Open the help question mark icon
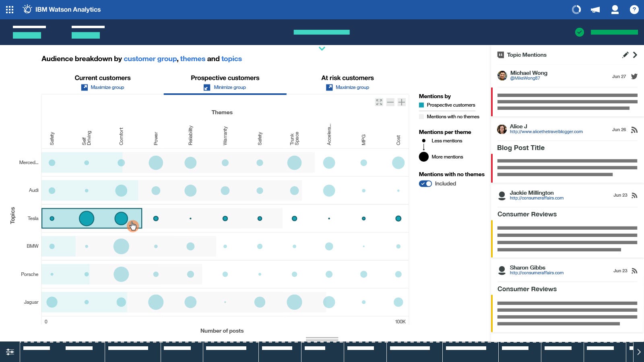644x362 pixels. click(x=634, y=10)
